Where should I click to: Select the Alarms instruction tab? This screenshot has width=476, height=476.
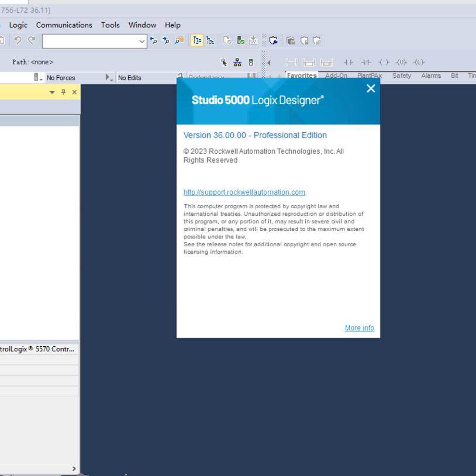click(431, 75)
